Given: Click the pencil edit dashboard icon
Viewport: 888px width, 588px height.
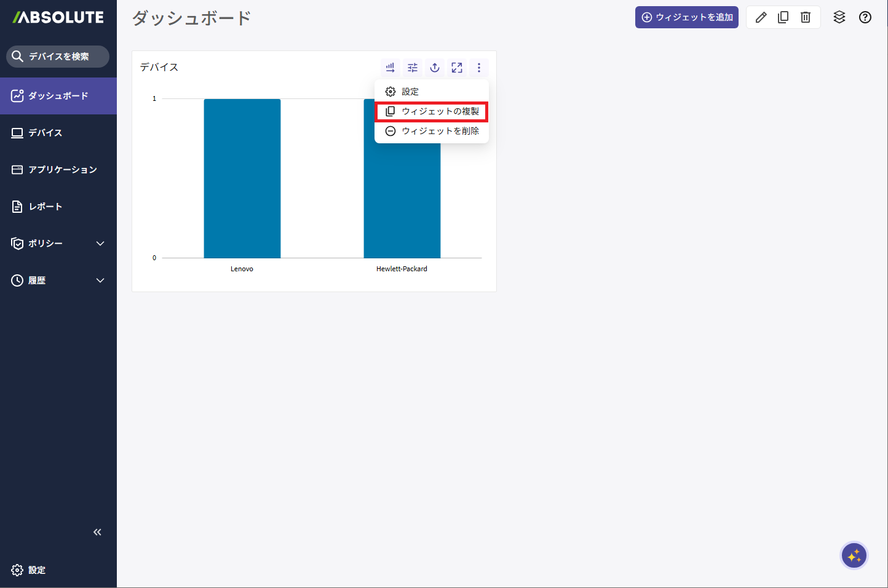Looking at the screenshot, I should point(761,17).
